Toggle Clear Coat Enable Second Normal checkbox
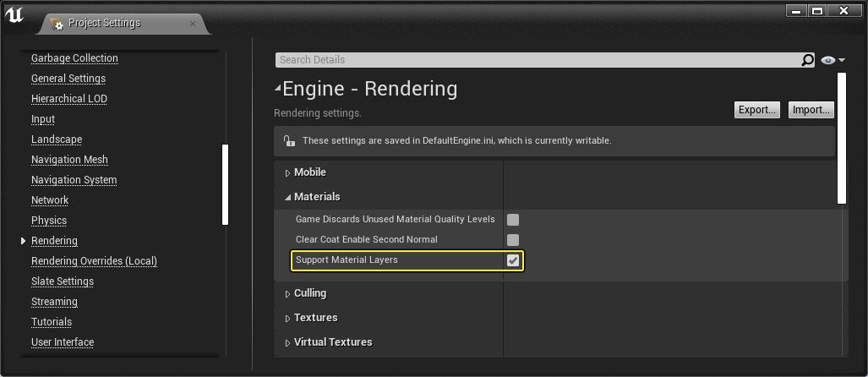Viewport: 868px width, 377px height. coord(513,240)
